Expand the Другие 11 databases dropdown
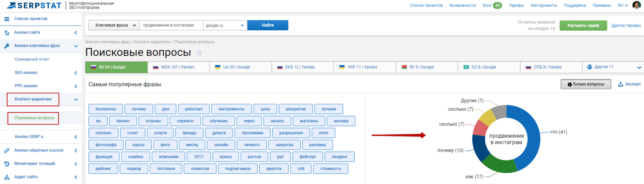 click(x=639, y=67)
